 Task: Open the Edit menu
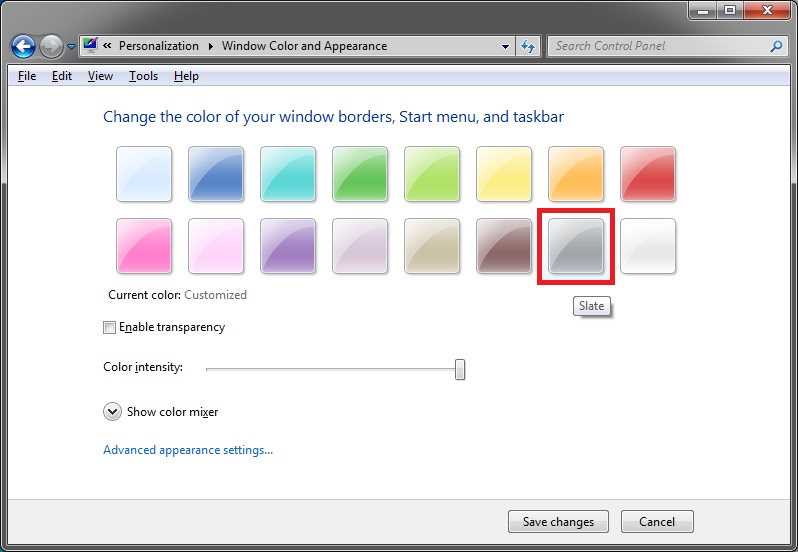(x=62, y=76)
